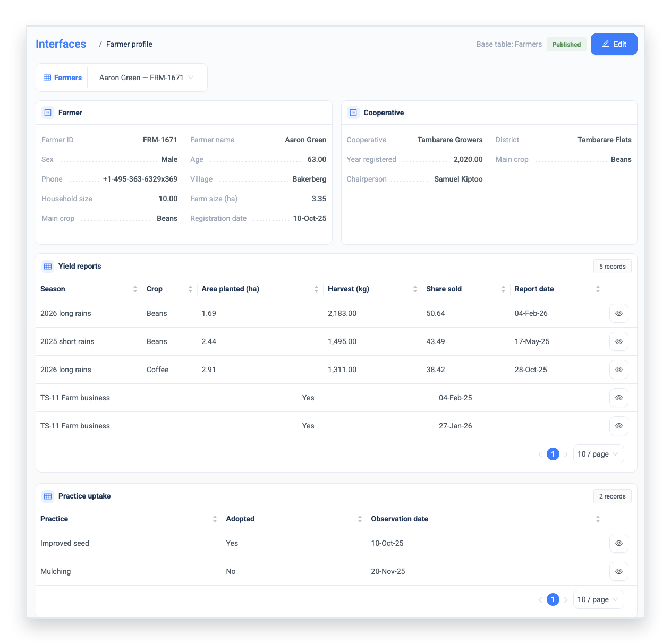Click the Coffee crop cell
The height and width of the screenshot is (644, 671).
[158, 370]
